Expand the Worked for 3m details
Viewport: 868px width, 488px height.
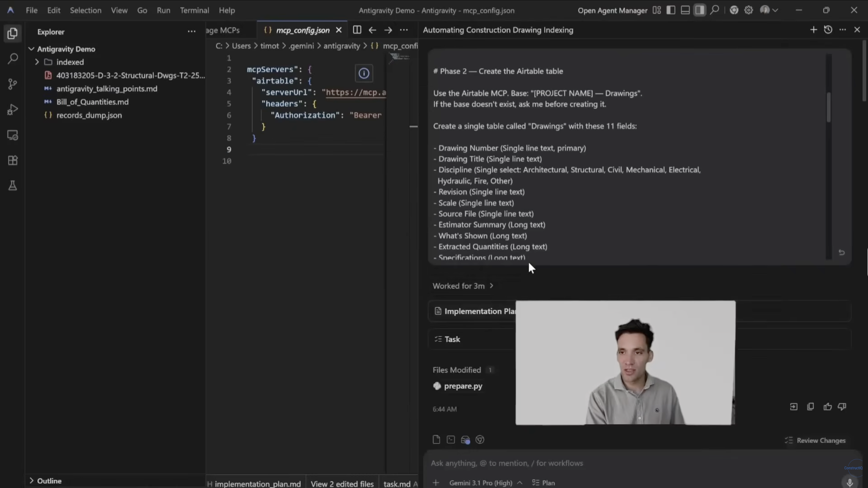click(463, 286)
